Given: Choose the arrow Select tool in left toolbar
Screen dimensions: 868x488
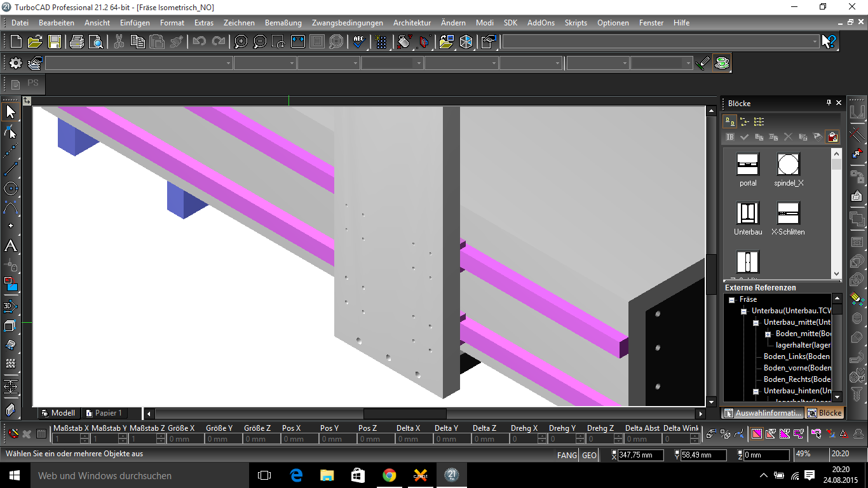Looking at the screenshot, I should pyautogui.click(x=10, y=112).
